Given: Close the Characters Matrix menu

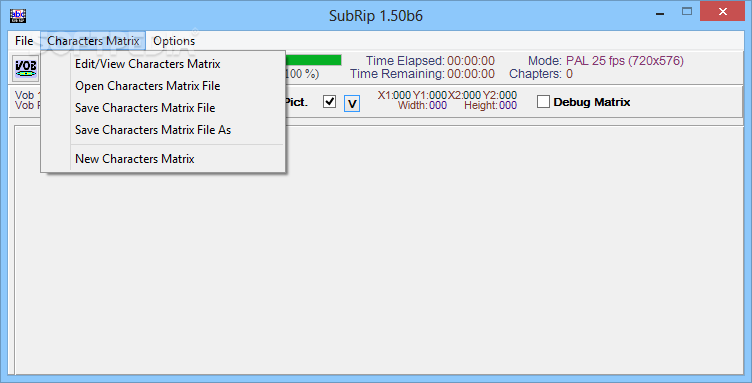Looking at the screenshot, I should pos(93,41).
